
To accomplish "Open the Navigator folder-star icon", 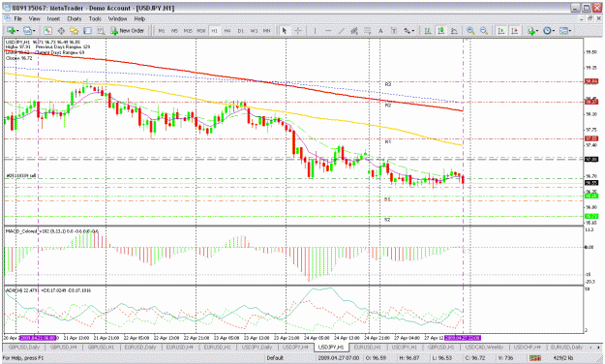I will tap(75, 30).
